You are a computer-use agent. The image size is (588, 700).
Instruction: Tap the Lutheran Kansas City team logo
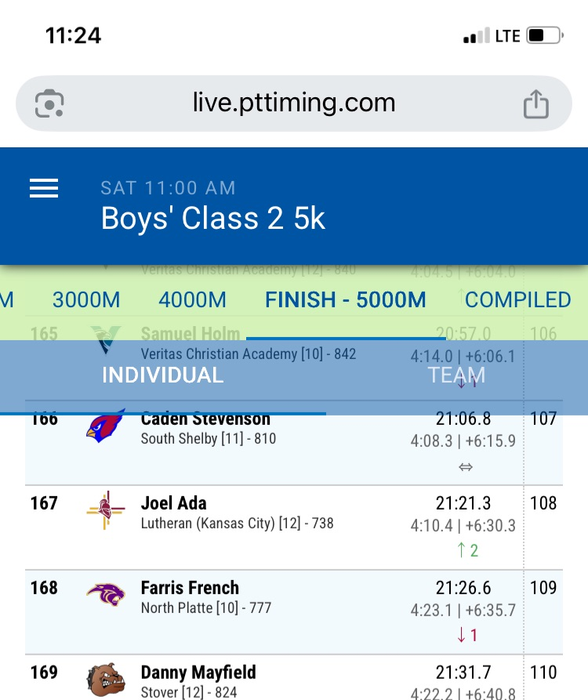point(105,510)
